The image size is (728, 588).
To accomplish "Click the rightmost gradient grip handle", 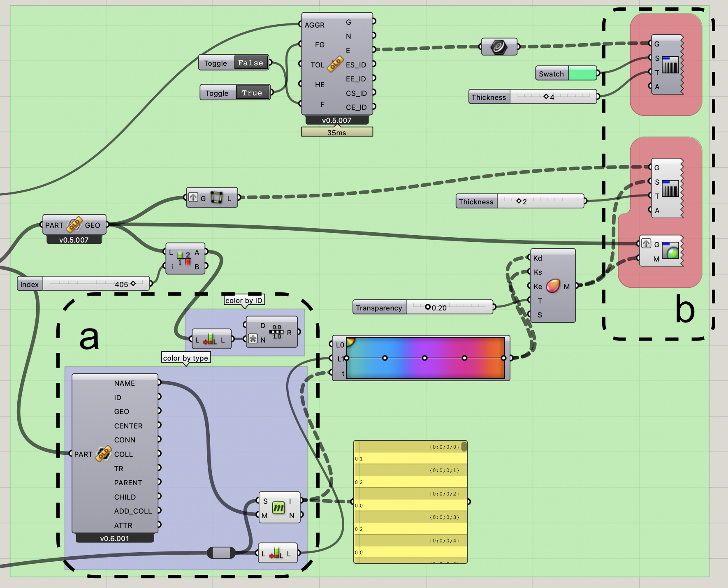I will click(x=503, y=358).
